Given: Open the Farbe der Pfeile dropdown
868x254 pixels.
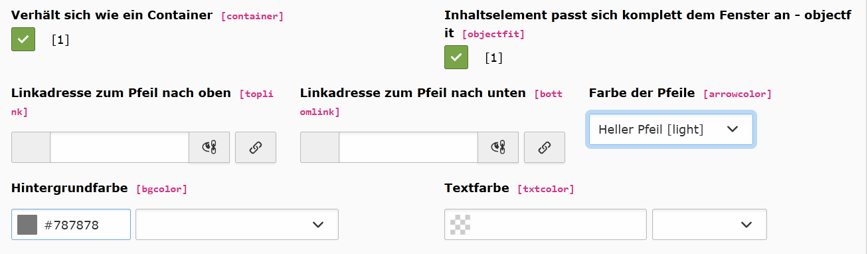Looking at the screenshot, I should [671, 129].
